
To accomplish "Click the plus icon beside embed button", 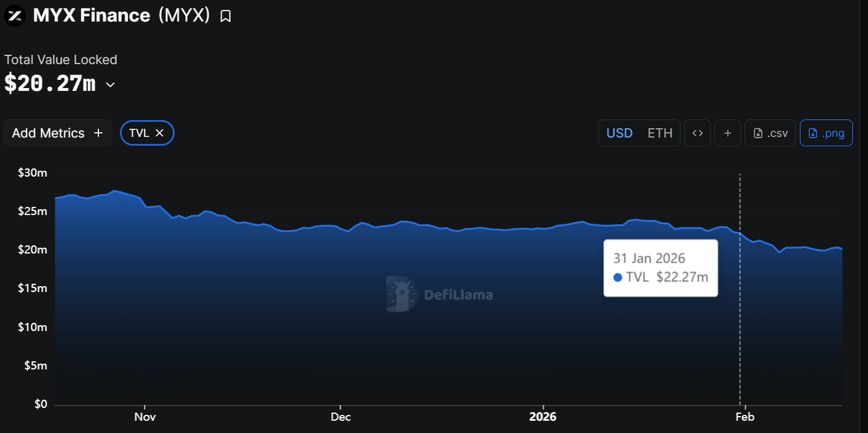I will pyautogui.click(x=728, y=133).
